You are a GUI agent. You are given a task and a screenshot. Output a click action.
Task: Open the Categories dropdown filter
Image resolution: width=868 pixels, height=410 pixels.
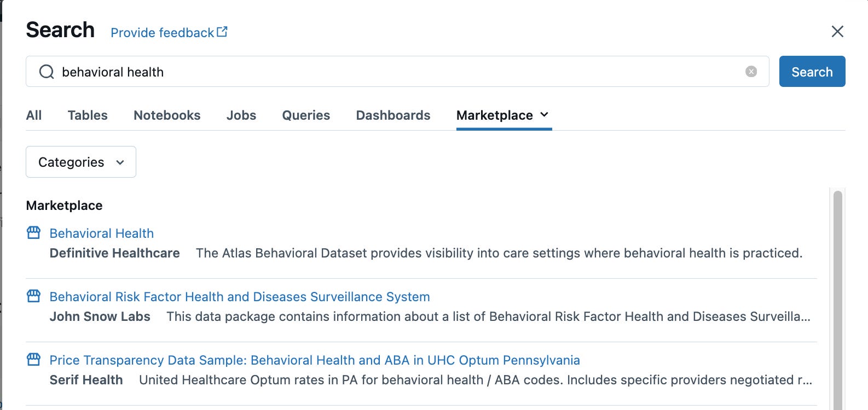point(81,162)
